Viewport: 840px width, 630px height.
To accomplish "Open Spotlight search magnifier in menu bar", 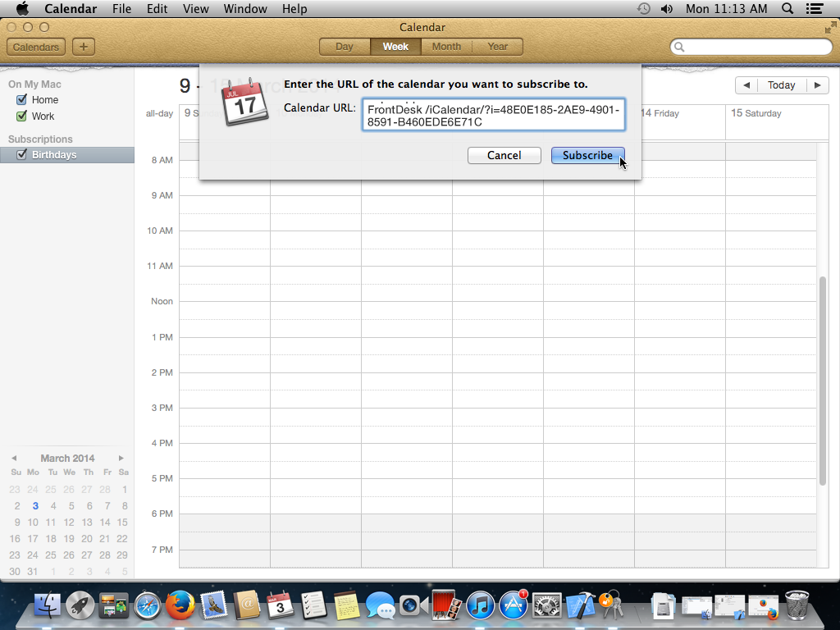I will 787,8.
